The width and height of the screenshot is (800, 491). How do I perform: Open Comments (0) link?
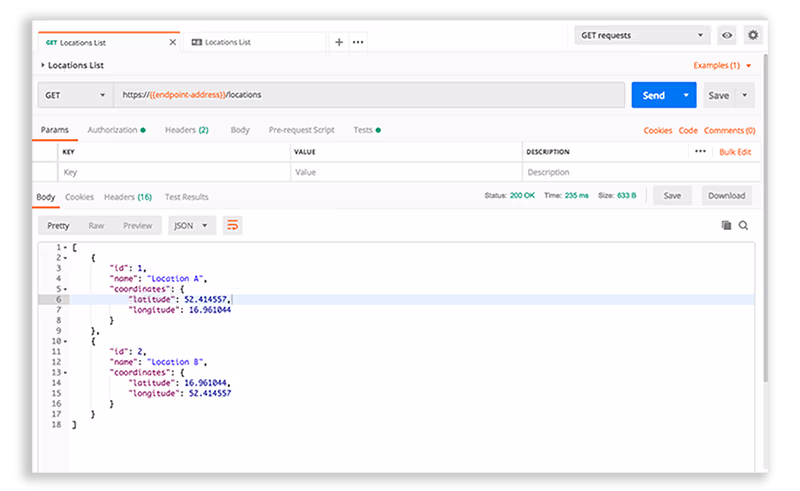click(x=730, y=130)
